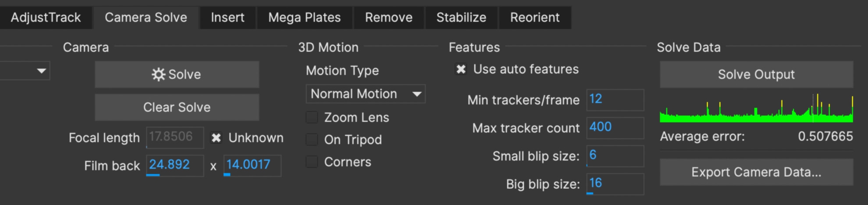Image resolution: width=868 pixels, height=205 pixels.
Task: Switch to the Insert tab
Action: [x=228, y=18]
